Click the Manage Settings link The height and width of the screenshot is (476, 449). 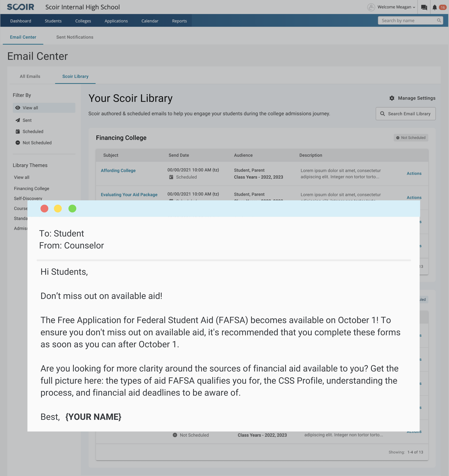tap(412, 98)
